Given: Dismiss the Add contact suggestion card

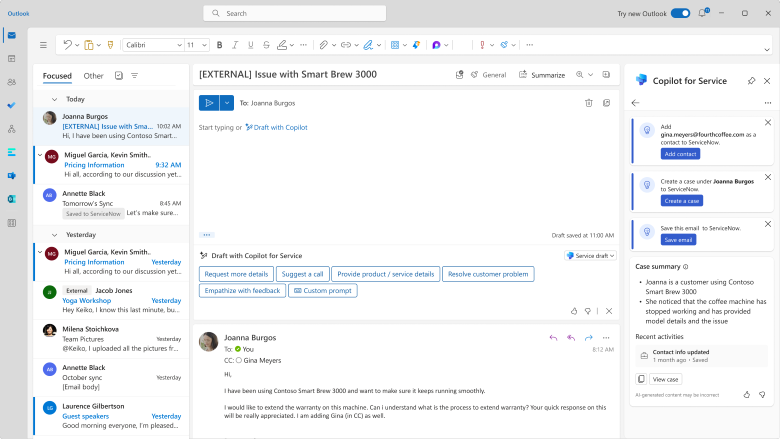Looking at the screenshot, I should point(768,122).
